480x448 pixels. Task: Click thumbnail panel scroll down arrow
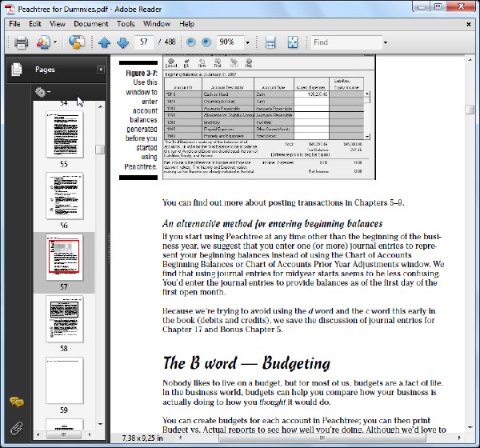tap(101, 424)
